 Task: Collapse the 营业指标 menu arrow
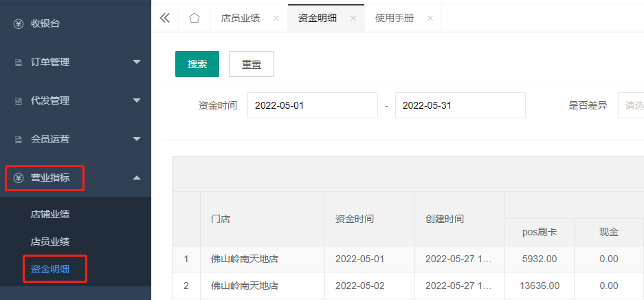137,178
